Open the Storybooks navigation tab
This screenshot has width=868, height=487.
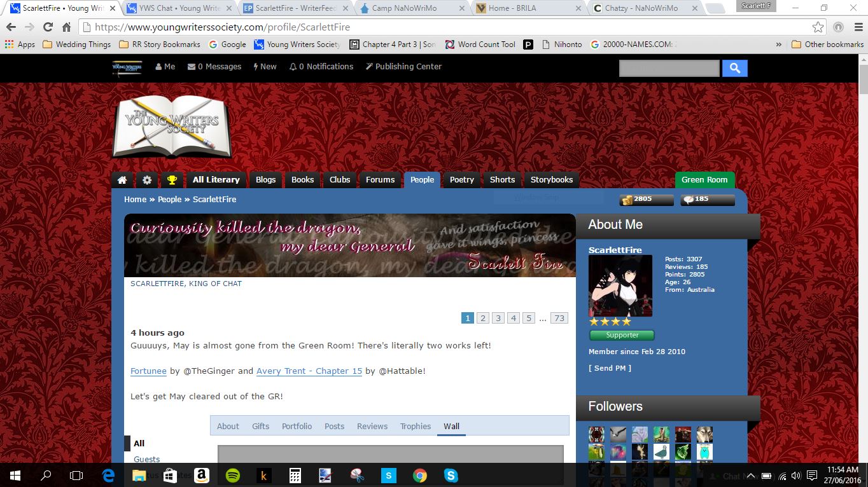[x=552, y=180]
